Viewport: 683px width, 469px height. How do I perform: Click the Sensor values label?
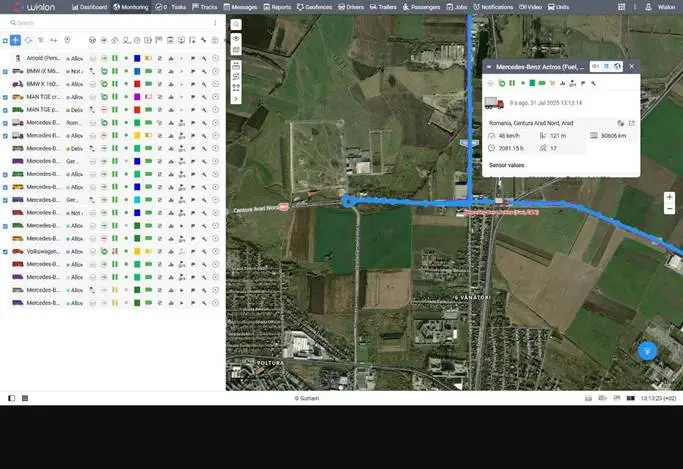point(507,165)
